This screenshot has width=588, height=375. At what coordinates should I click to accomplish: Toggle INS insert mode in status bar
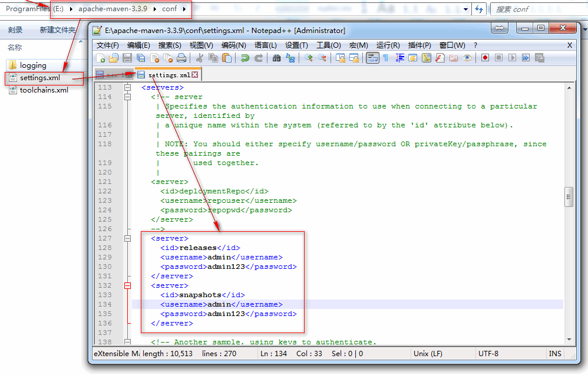(x=555, y=354)
